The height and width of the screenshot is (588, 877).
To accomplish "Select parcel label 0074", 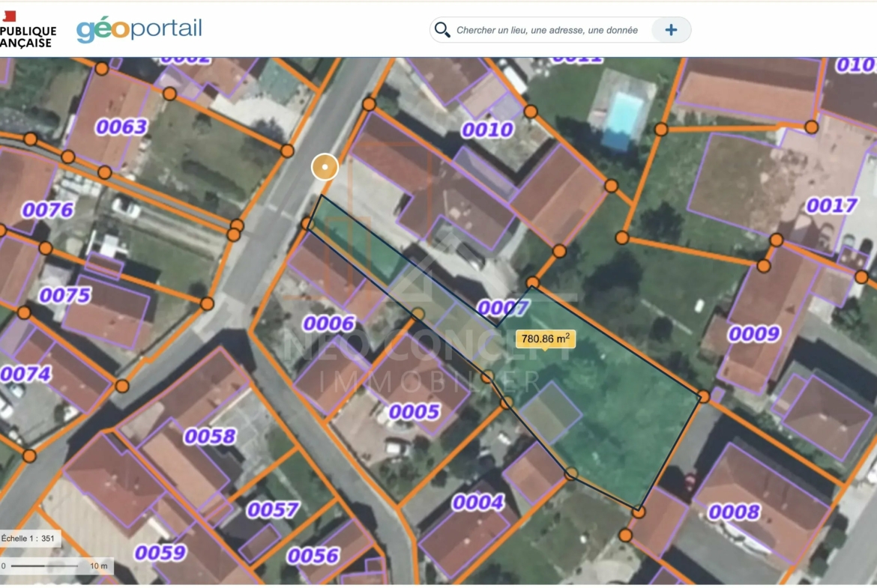I will point(25,373).
